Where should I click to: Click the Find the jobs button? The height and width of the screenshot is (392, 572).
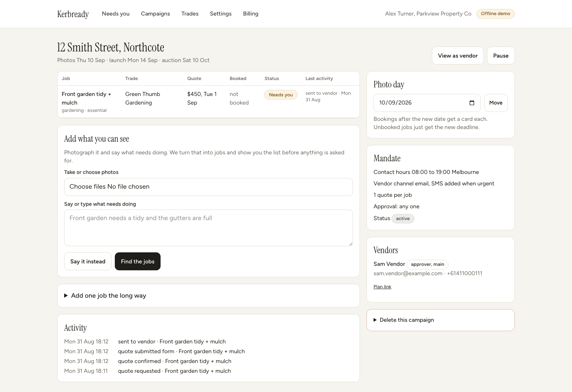pyautogui.click(x=138, y=261)
